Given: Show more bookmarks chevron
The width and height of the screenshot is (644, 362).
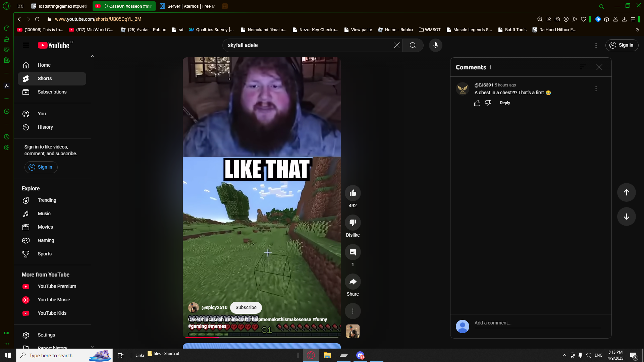Looking at the screenshot, I should pyautogui.click(x=637, y=30).
